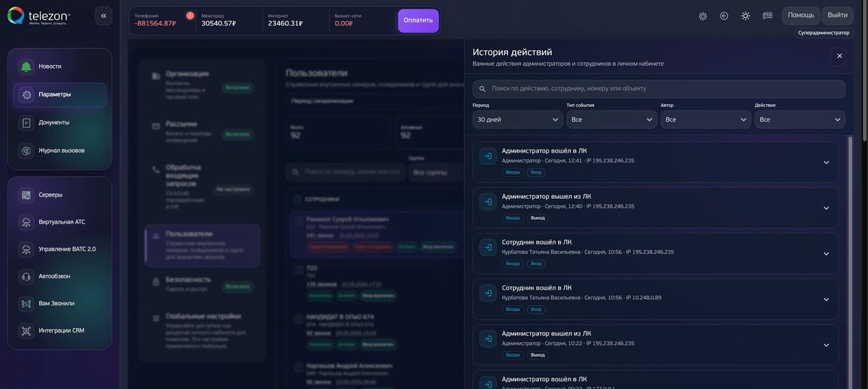Open the Тип события dropdown
Image resolution: width=868 pixels, height=389 pixels.
click(611, 119)
